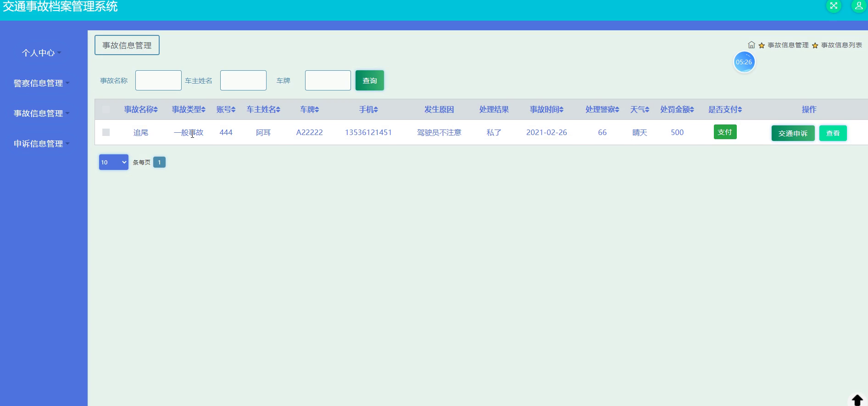The width and height of the screenshot is (868, 406).
Task: Toggle the select-all checkbox in table header
Action: pos(106,109)
